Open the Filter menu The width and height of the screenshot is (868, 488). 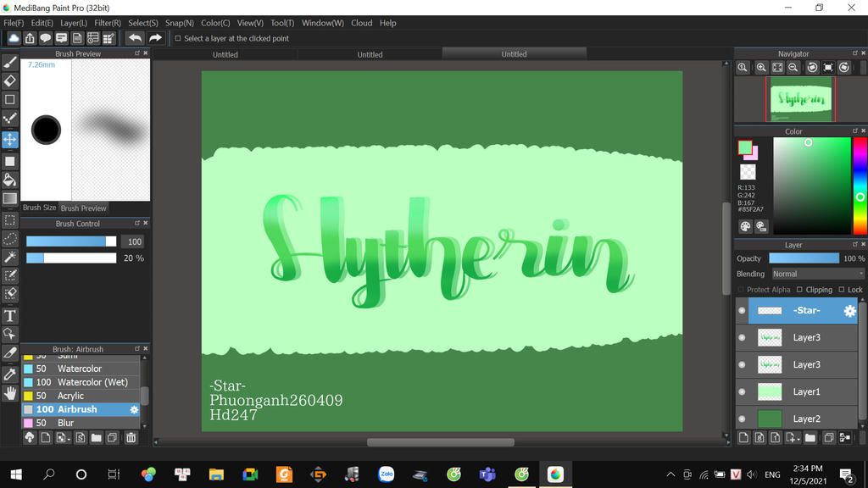pos(108,23)
